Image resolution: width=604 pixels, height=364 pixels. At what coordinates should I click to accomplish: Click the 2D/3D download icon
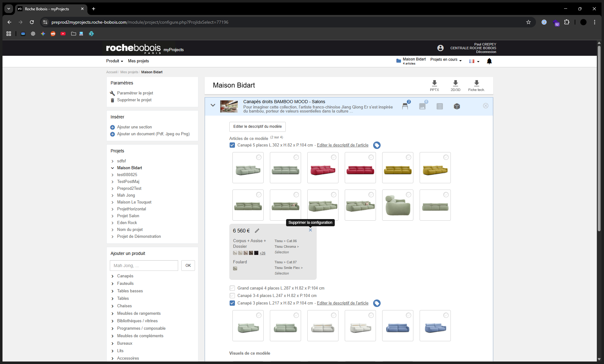455,83
